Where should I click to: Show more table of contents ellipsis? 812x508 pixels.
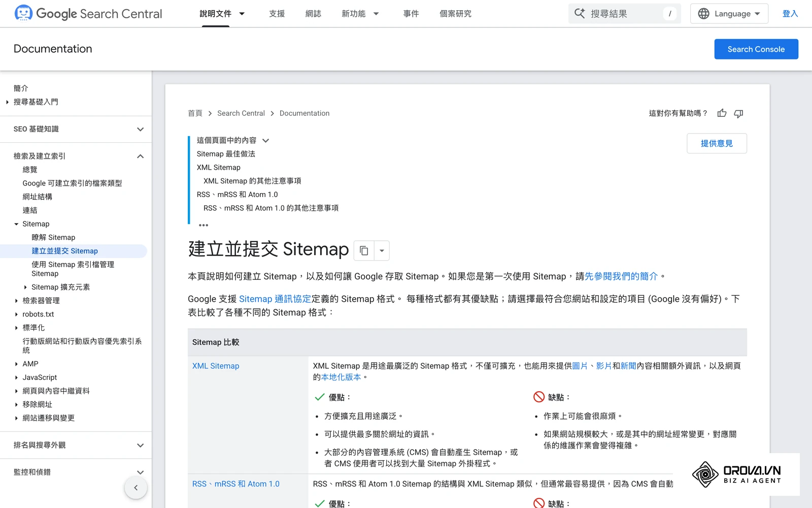click(x=204, y=225)
